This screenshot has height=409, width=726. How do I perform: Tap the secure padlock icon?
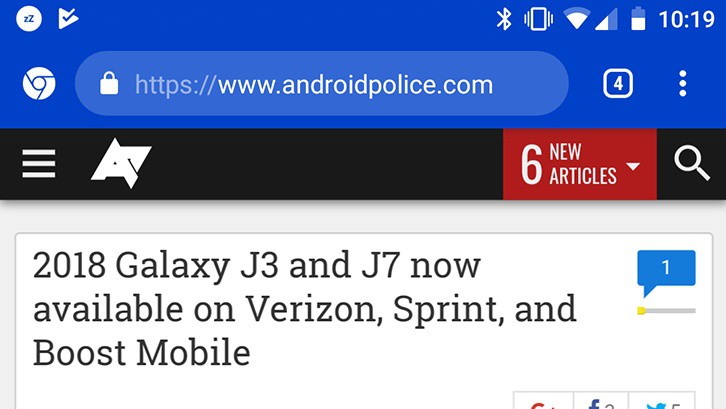coord(109,83)
